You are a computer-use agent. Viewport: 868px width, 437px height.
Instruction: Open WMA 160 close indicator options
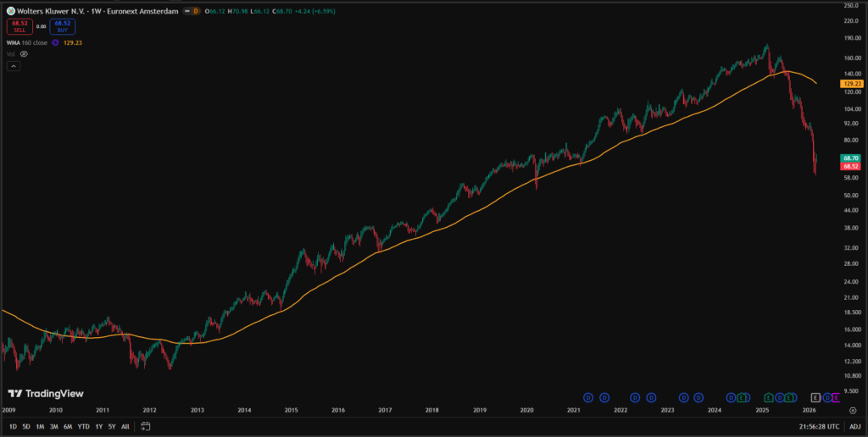pos(27,42)
